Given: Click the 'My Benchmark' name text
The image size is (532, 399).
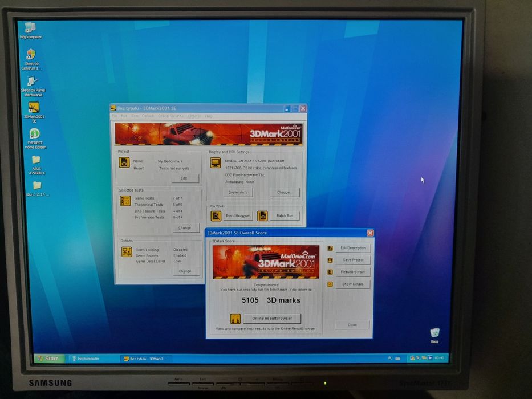Looking at the screenshot, I should point(170,161).
